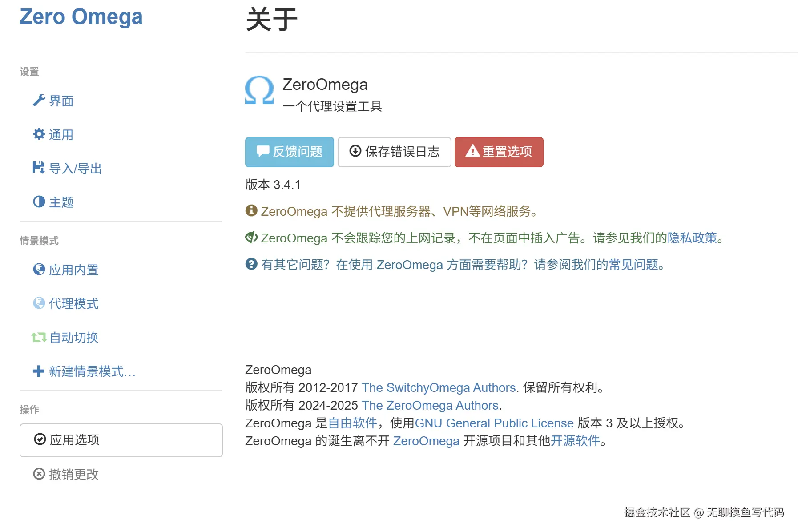Image resolution: width=798 pixels, height=532 pixels.
Task: Open the 隐私政策 link
Action: 692,238
